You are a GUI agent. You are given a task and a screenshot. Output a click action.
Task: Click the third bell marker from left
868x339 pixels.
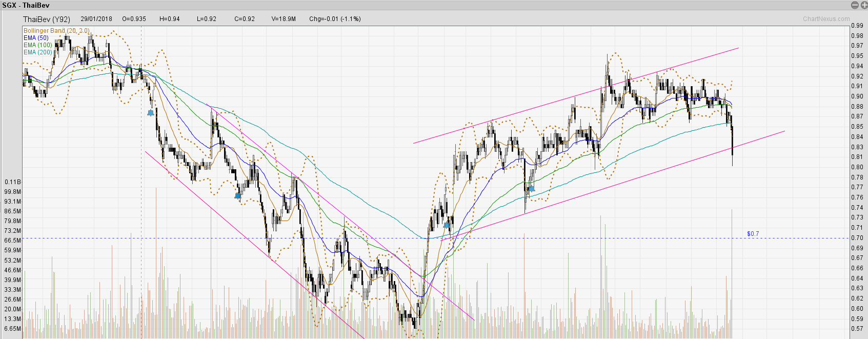point(447,225)
